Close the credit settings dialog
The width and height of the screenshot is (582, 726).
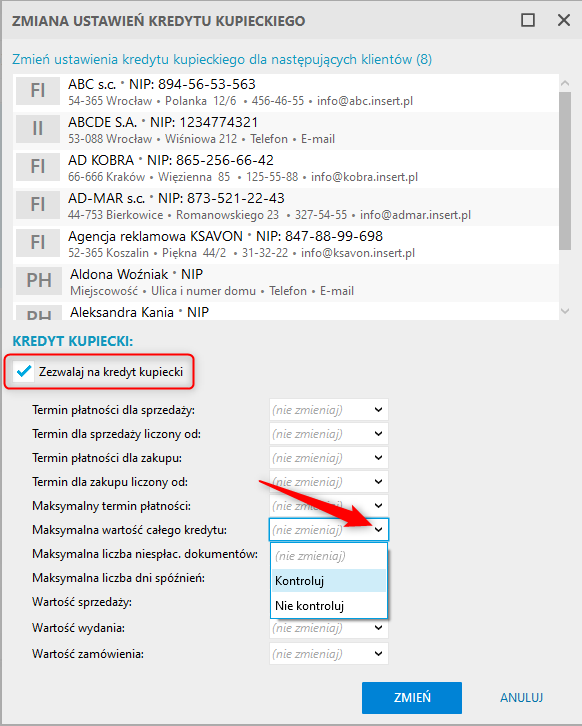564,20
